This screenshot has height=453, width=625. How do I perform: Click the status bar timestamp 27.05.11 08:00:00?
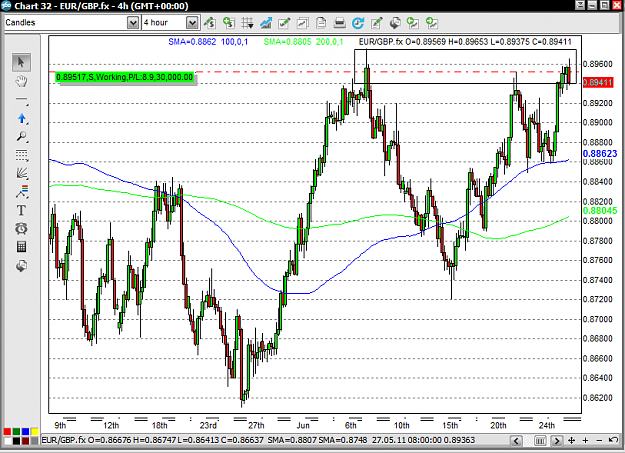pyautogui.click(x=406, y=440)
